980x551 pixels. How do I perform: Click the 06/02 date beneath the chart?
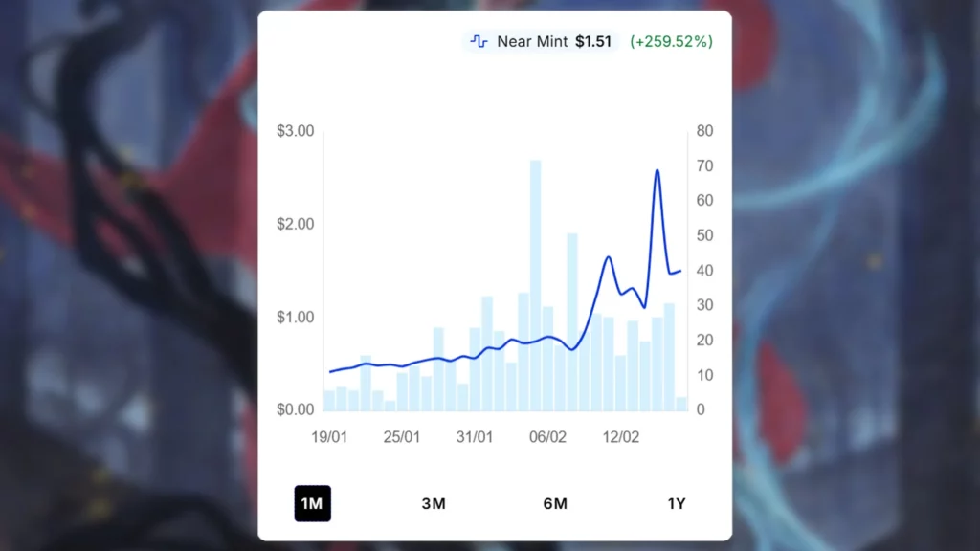[547, 435]
